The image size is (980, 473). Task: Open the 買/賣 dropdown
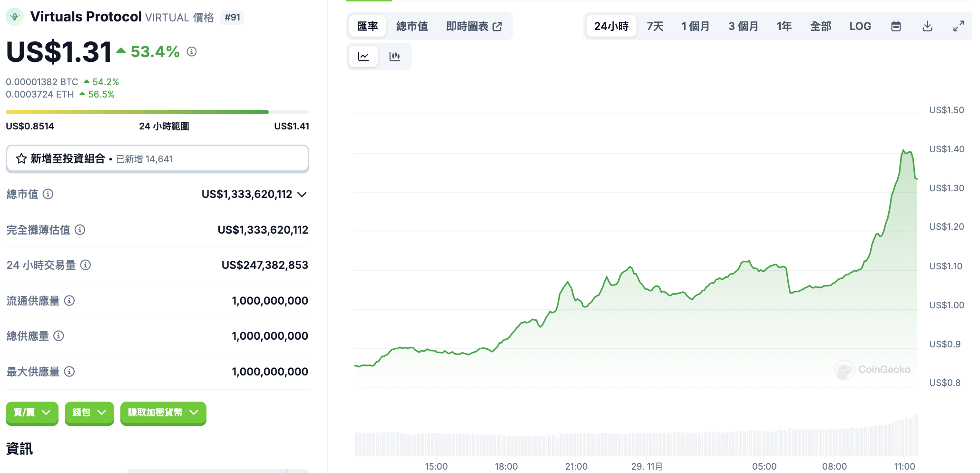[32, 412]
